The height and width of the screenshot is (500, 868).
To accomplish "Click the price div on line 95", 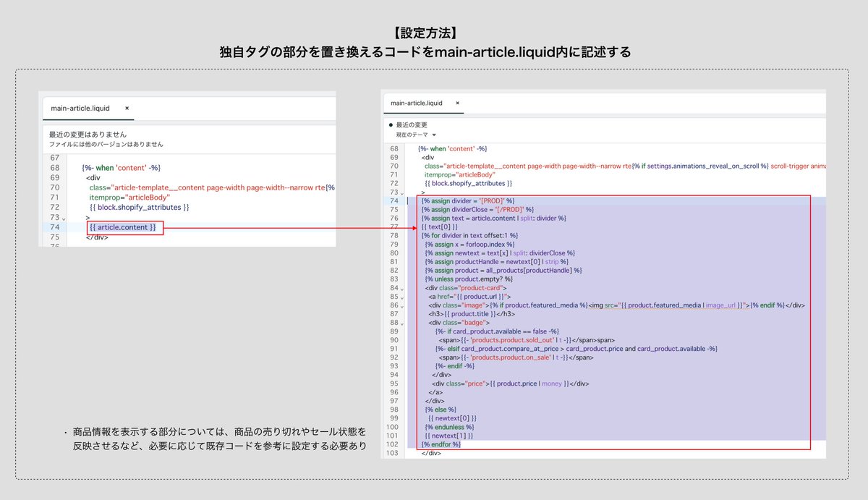I will pos(511,384).
